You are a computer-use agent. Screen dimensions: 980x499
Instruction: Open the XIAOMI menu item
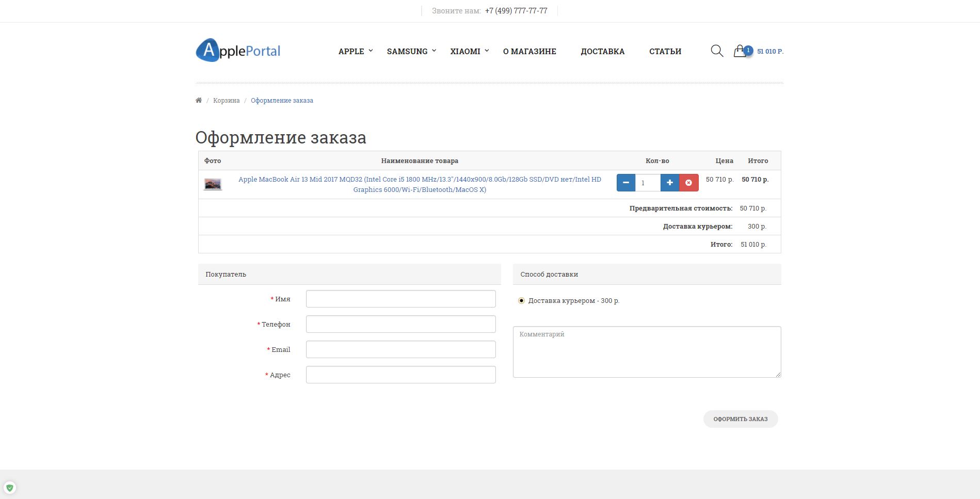pyautogui.click(x=465, y=51)
